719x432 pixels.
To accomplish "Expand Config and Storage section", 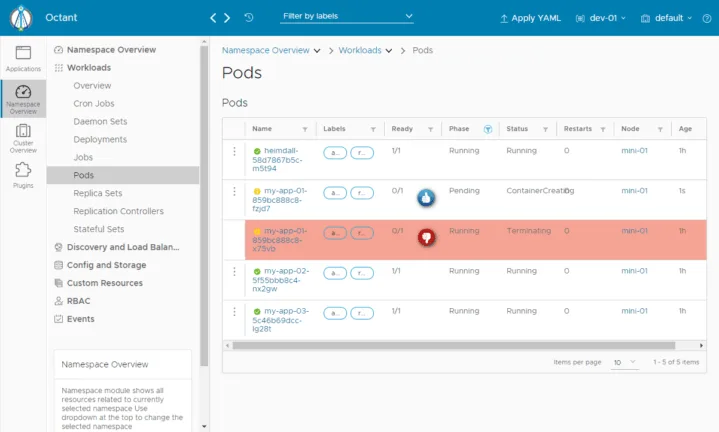I will [106, 265].
